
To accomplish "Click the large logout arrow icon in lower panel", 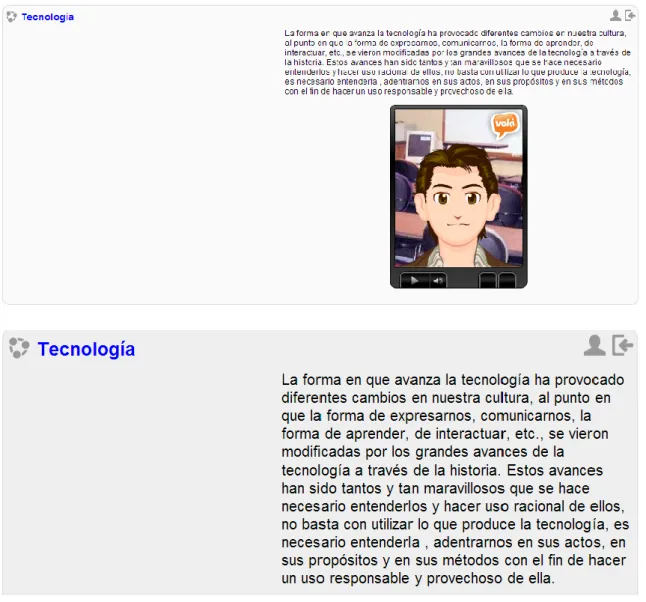I will pos(623,345).
